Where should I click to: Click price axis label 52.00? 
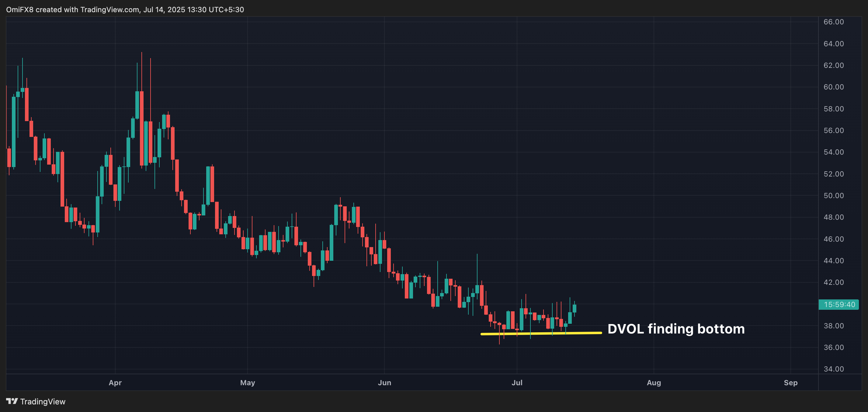click(x=834, y=174)
